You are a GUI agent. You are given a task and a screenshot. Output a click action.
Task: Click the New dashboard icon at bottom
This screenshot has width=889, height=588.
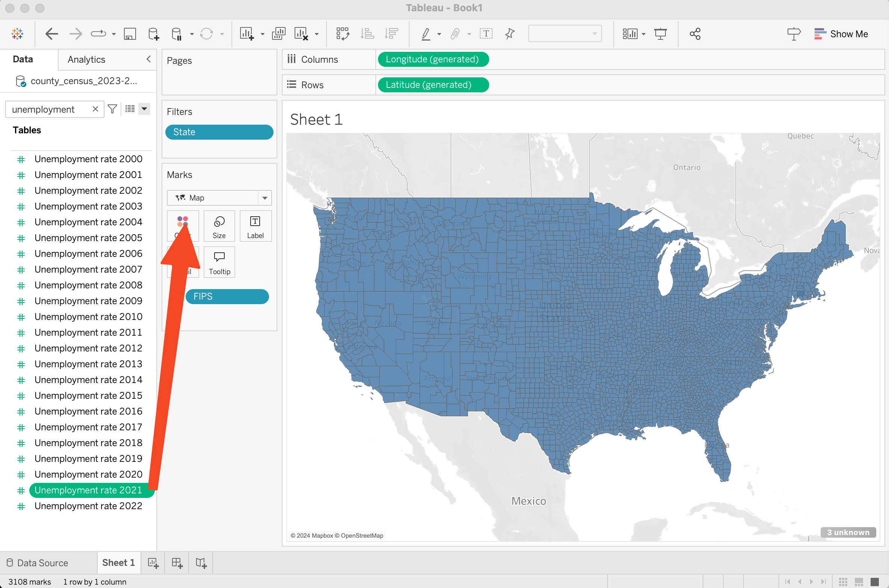(177, 562)
